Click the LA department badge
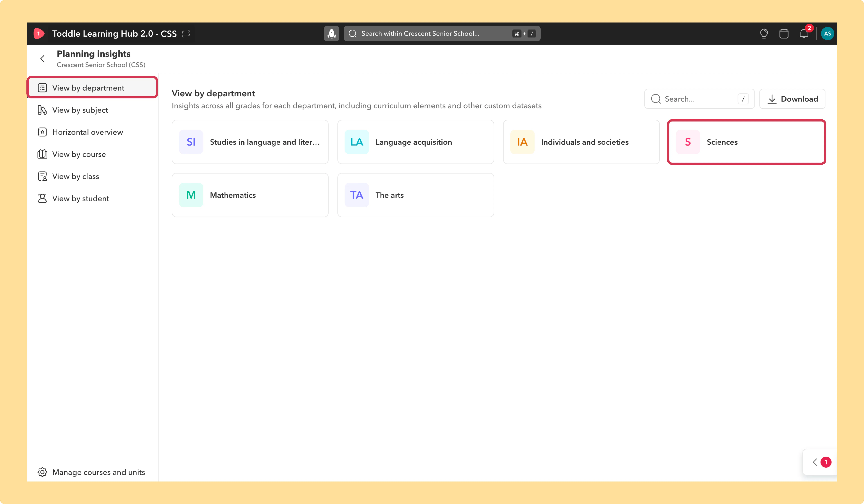Image resolution: width=864 pixels, height=504 pixels. coord(357,142)
